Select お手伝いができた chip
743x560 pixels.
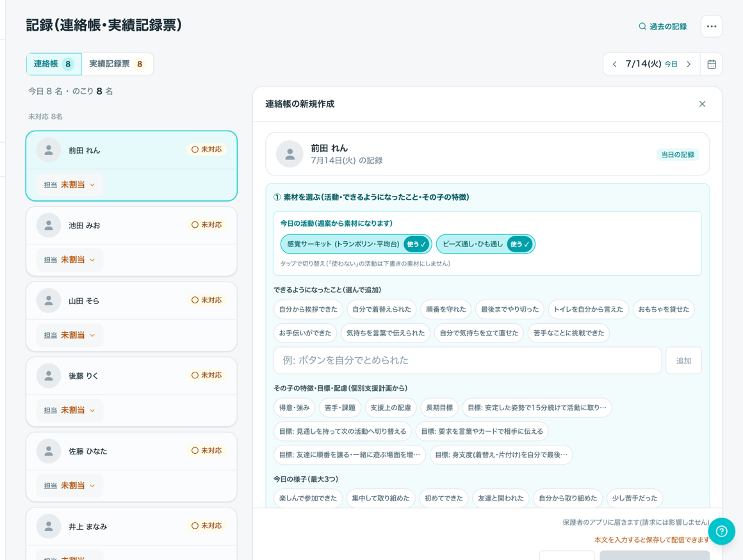tap(305, 333)
